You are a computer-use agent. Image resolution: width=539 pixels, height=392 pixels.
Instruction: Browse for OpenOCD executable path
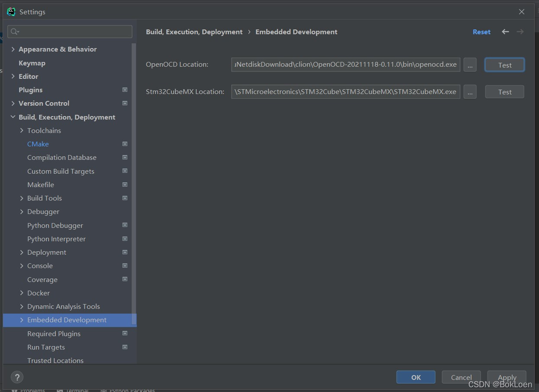470,65
